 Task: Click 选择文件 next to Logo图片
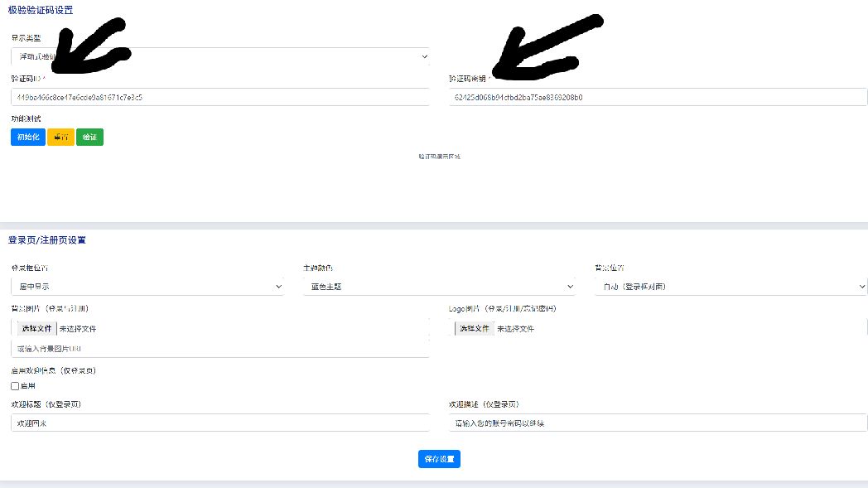472,329
